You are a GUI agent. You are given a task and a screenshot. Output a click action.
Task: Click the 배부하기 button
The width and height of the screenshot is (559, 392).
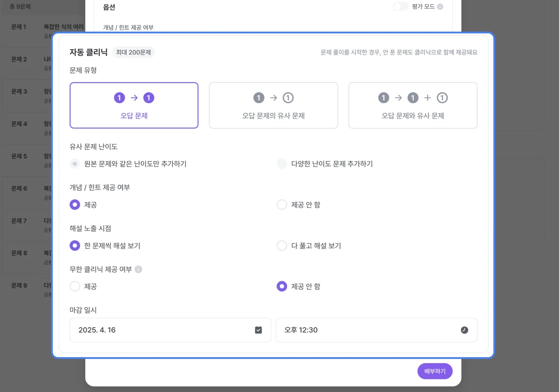point(435,371)
